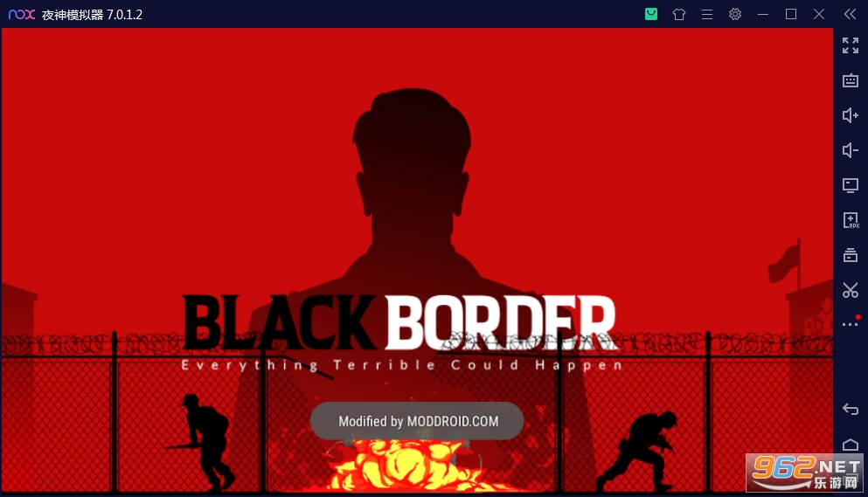Go to Android home via sidebar icon
868x497 pixels.
pos(851,445)
